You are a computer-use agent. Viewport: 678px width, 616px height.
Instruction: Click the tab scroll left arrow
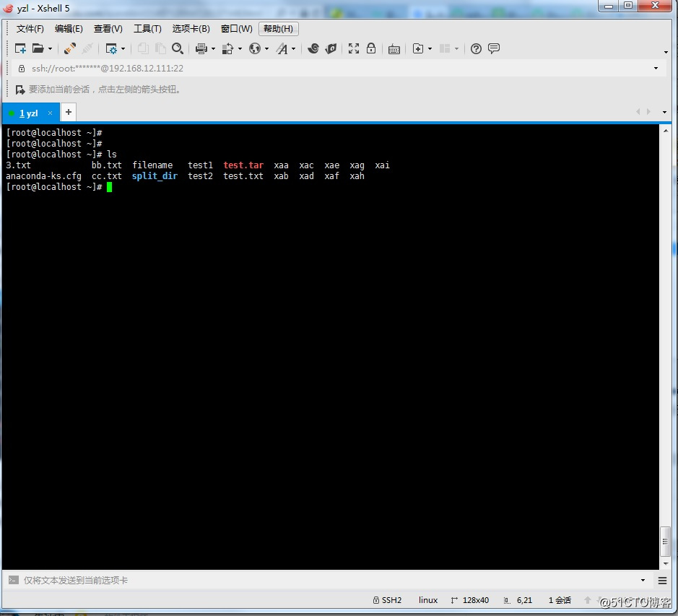tap(638, 112)
